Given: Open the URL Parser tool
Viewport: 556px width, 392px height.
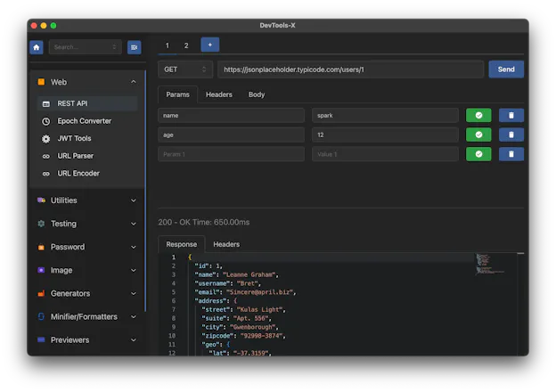Looking at the screenshot, I should click(87, 156).
